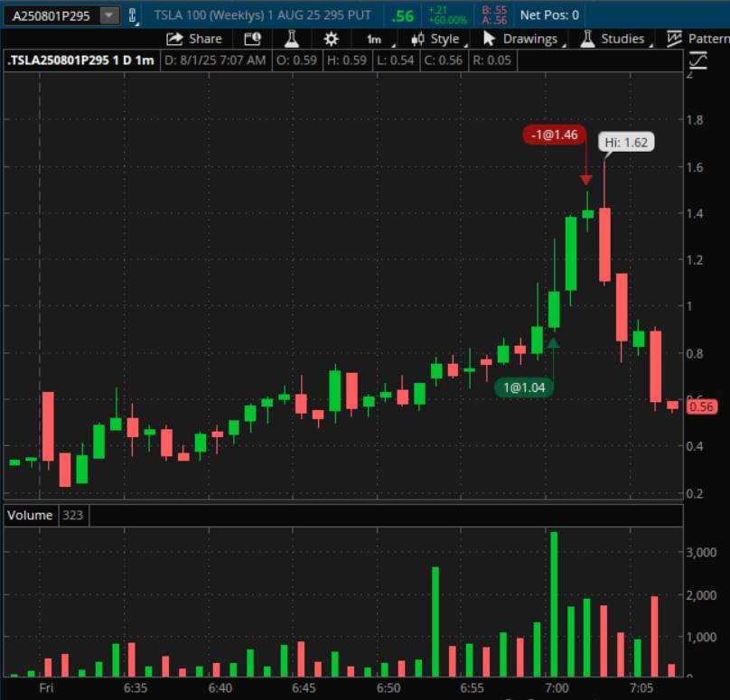Click the red sell arrow marker on chart

click(x=586, y=180)
